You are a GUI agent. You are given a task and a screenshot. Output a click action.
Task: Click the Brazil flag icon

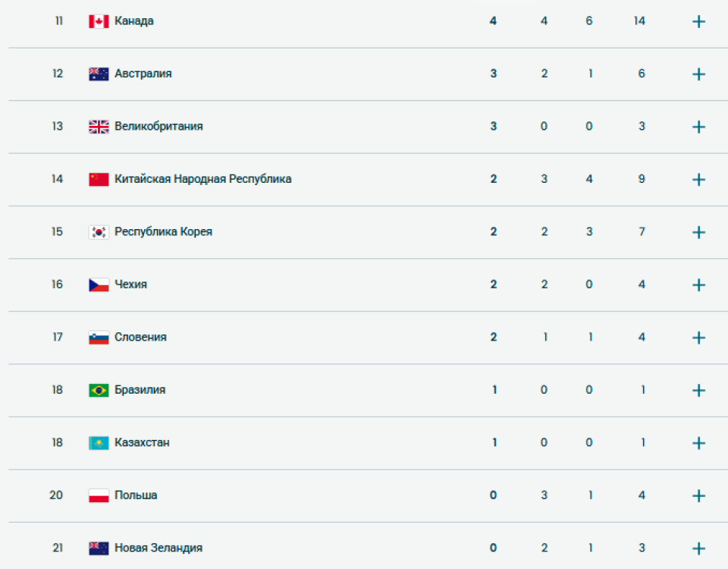99,389
